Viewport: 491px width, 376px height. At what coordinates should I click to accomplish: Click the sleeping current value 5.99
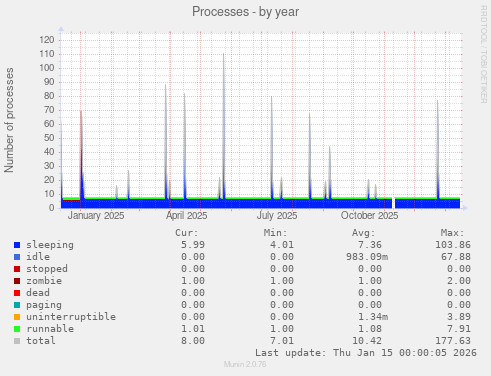point(193,245)
